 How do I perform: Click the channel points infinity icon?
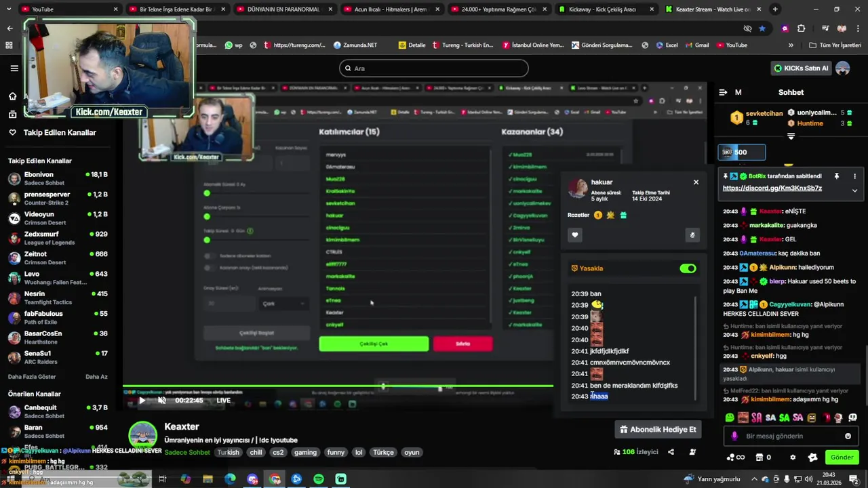[735, 457]
